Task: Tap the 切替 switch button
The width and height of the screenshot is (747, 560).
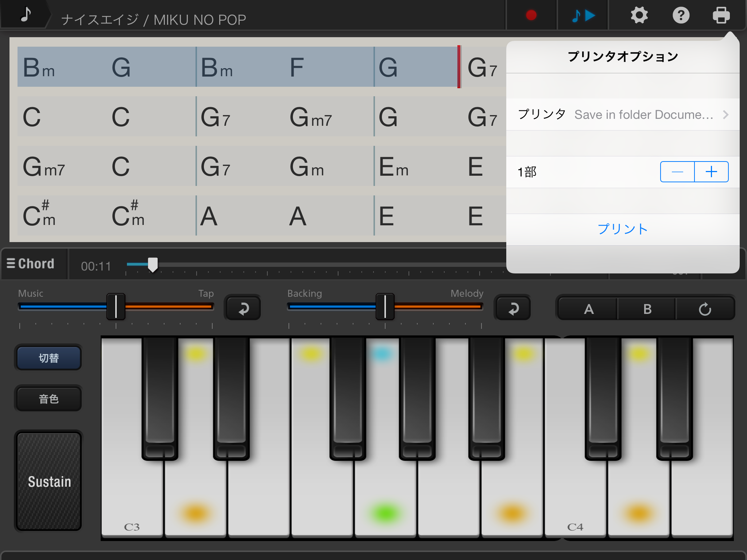Action: coord(49,358)
